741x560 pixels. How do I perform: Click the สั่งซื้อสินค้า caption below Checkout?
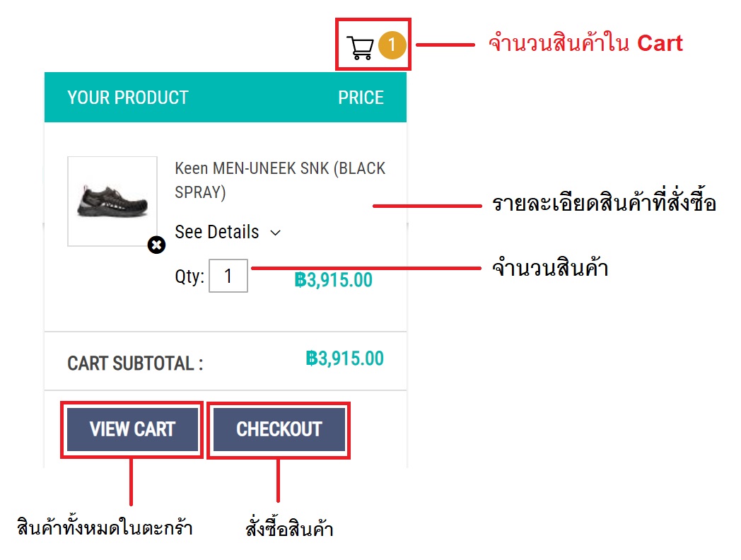tap(289, 527)
